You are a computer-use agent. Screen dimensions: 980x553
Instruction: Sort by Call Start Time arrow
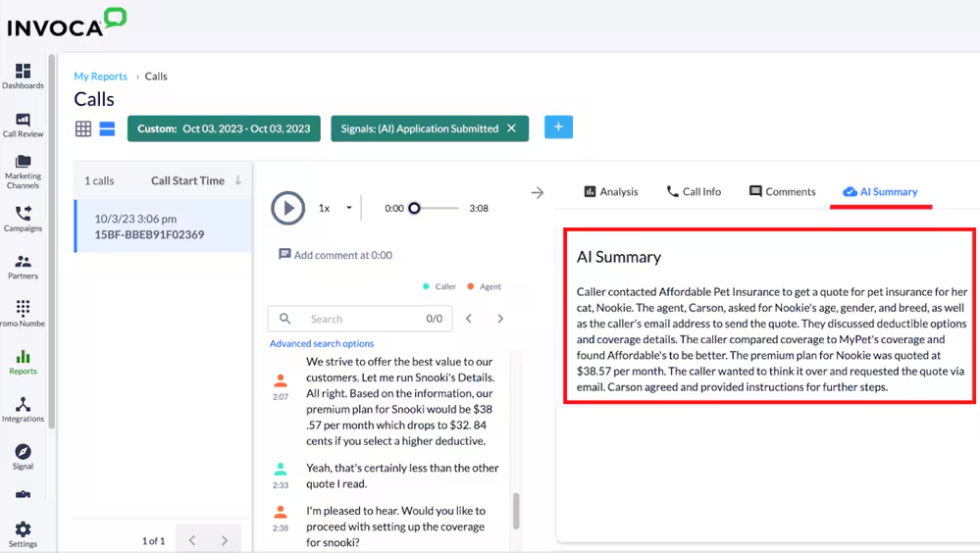pyautogui.click(x=237, y=180)
